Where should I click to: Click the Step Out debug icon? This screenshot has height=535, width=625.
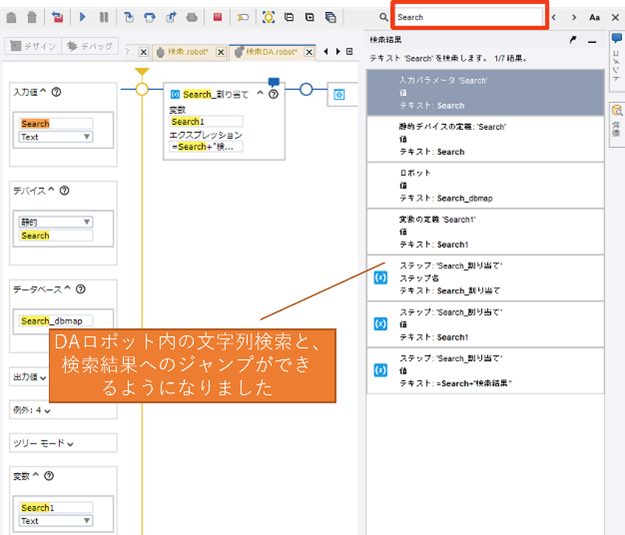pos(171,17)
